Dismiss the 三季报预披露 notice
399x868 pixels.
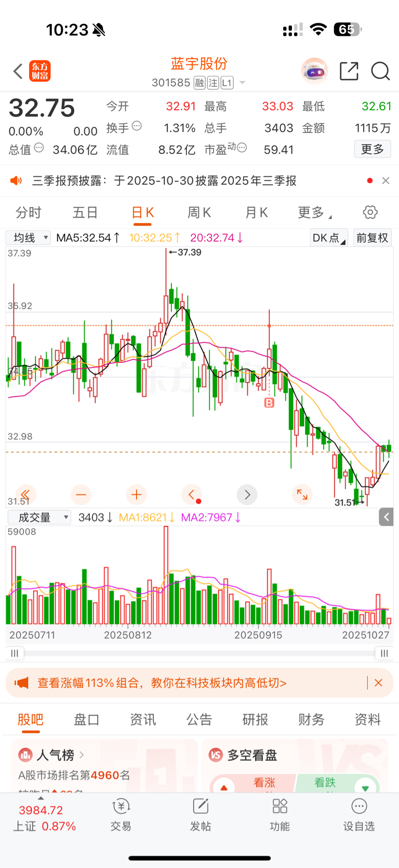click(x=385, y=180)
